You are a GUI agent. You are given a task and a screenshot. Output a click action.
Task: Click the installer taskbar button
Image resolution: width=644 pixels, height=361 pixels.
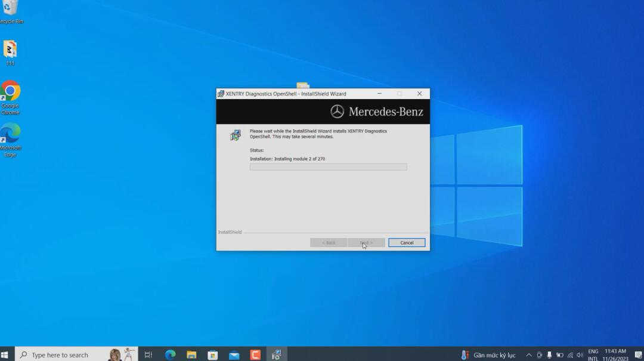(x=277, y=354)
